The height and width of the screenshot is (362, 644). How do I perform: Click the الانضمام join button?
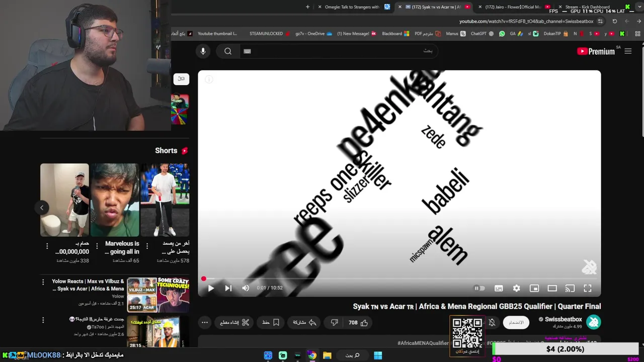pyautogui.click(x=516, y=322)
